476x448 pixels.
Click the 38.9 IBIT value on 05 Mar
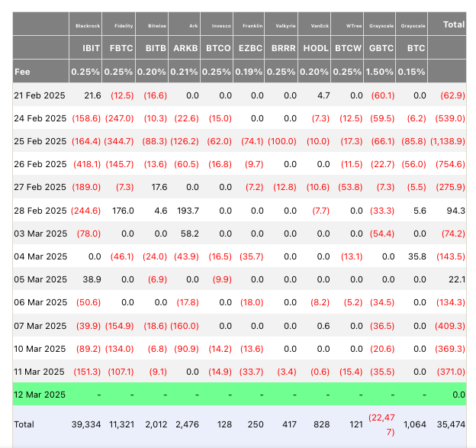click(x=92, y=279)
